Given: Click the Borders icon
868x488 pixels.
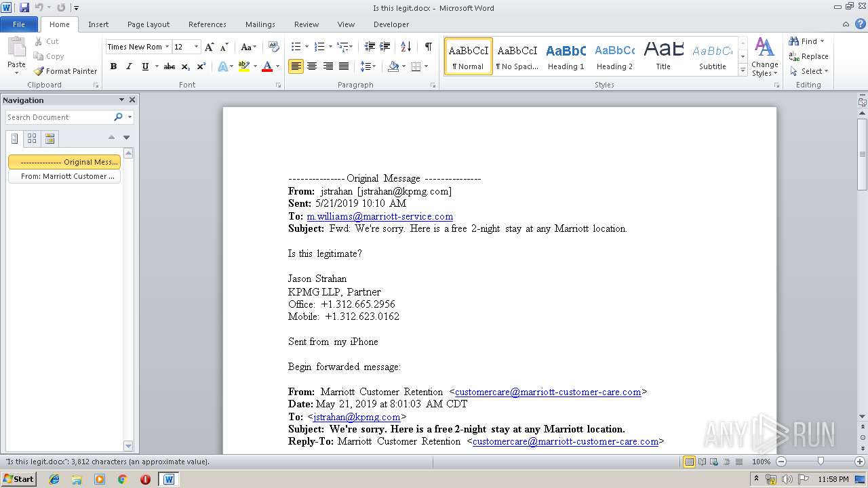Looking at the screenshot, I should click(x=416, y=66).
